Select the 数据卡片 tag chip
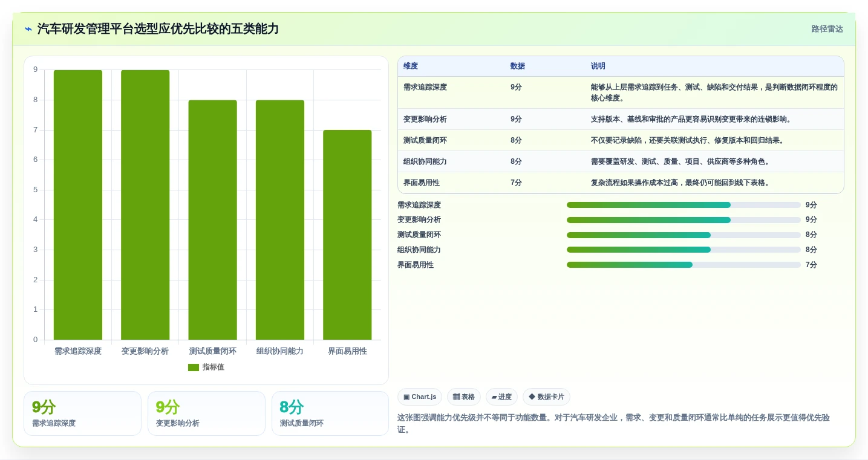This screenshot has height=460, width=868. (546, 397)
